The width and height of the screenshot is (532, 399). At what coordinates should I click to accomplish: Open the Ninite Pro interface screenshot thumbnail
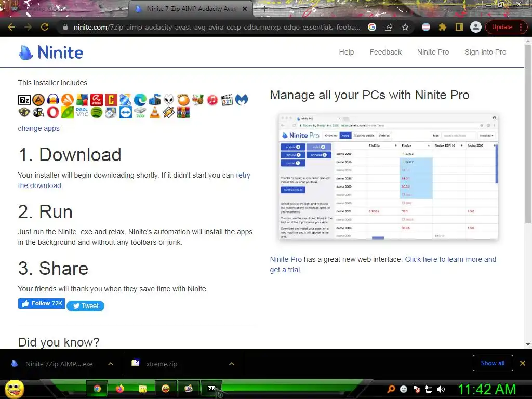click(388, 177)
